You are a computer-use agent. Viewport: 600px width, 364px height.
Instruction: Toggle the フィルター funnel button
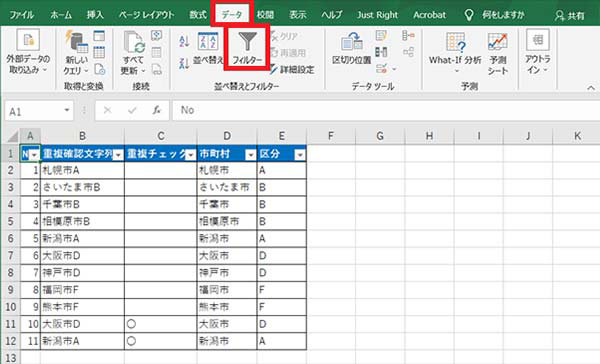coord(247,48)
